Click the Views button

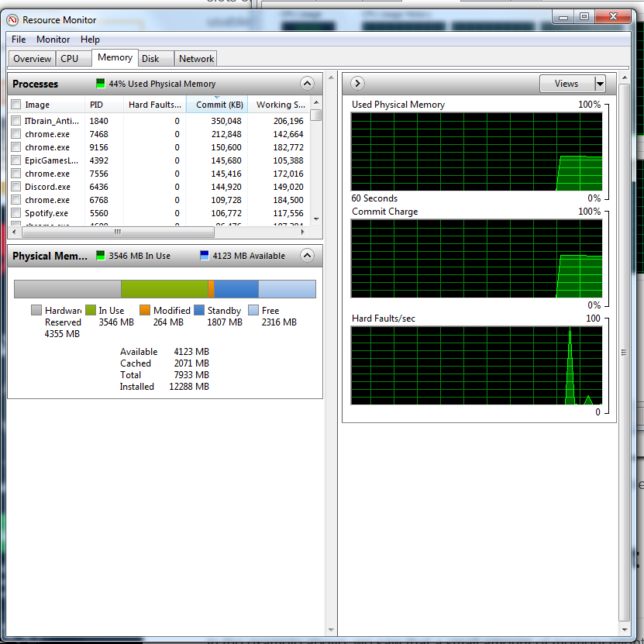click(567, 84)
